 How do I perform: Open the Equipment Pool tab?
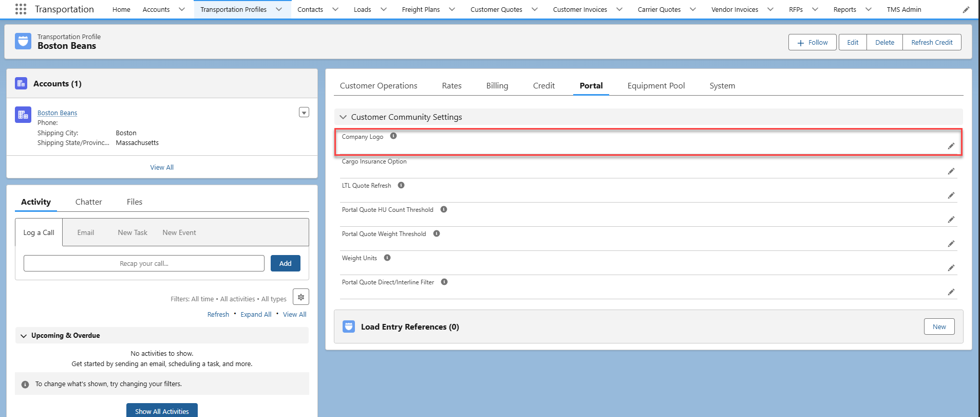click(656, 86)
